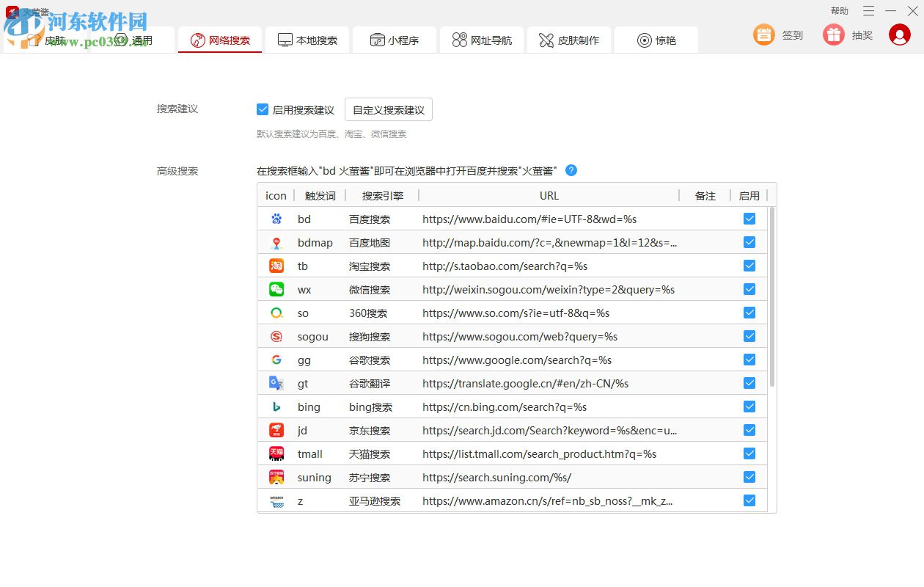Click the help question mark beside 高级搜索

(571, 170)
